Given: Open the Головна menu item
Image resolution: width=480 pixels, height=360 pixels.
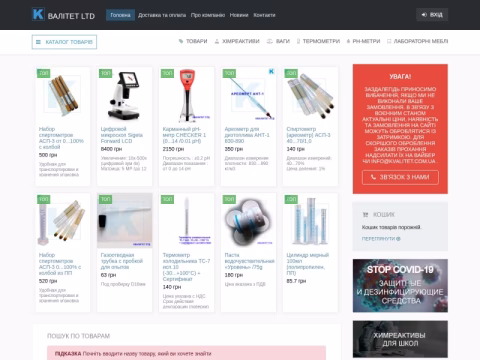Looking at the screenshot, I should tap(120, 15).
